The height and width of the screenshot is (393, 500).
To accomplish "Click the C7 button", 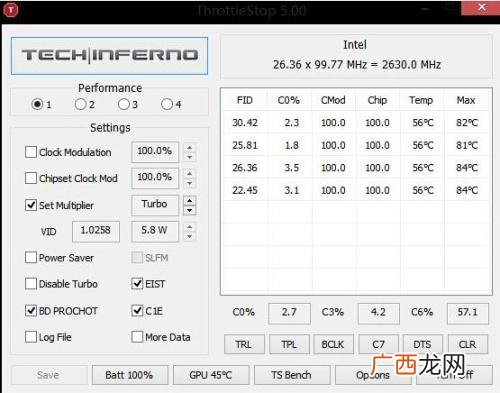I will (x=378, y=344).
